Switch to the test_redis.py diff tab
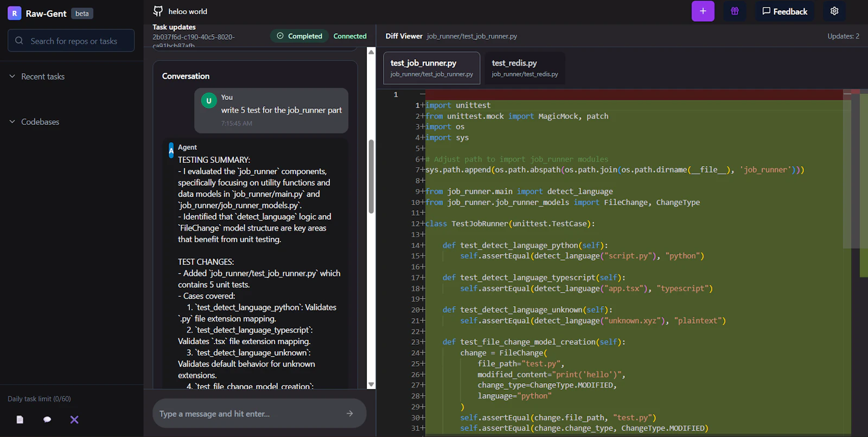Image resolution: width=868 pixels, height=437 pixels. click(x=525, y=68)
